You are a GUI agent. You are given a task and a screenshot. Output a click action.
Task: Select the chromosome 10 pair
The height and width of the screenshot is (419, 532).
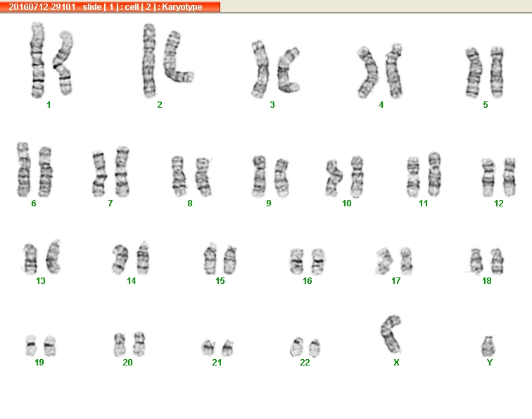(x=345, y=177)
